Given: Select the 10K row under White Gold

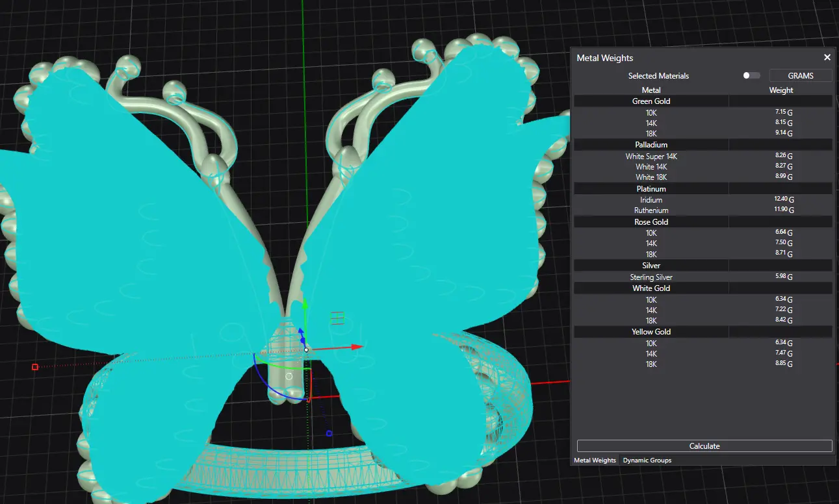Looking at the screenshot, I should click(703, 300).
